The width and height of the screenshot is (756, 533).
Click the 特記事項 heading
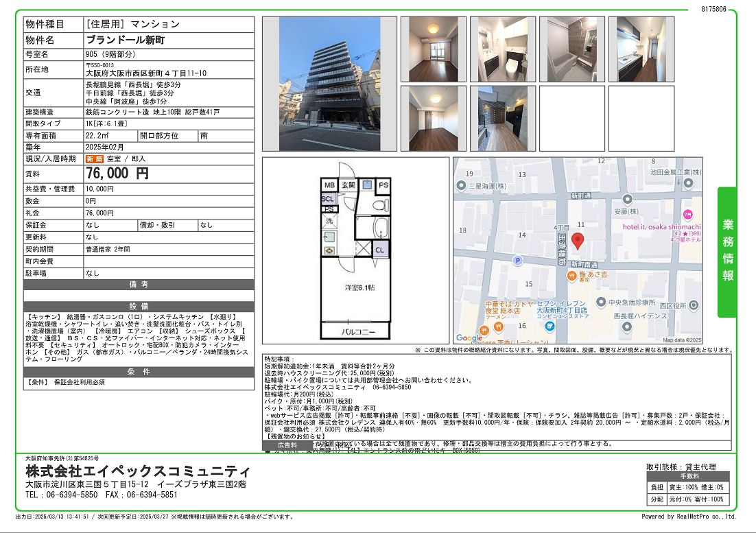point(278,359)
